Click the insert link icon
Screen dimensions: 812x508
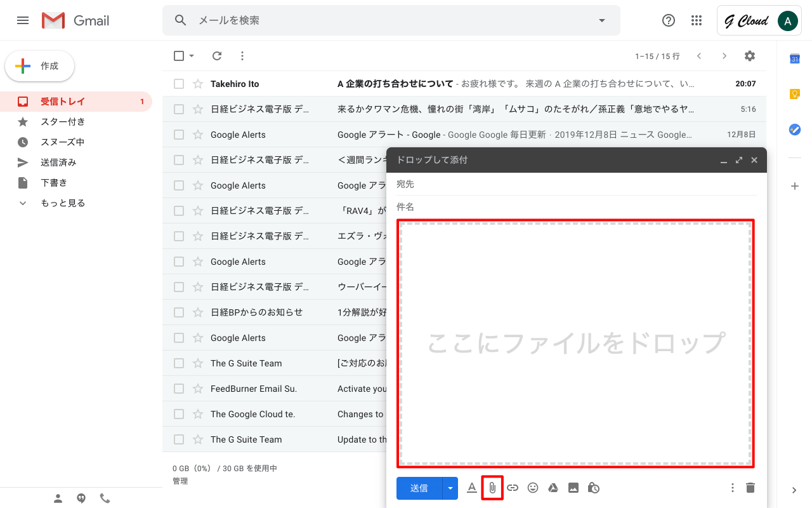pos(513,488)
